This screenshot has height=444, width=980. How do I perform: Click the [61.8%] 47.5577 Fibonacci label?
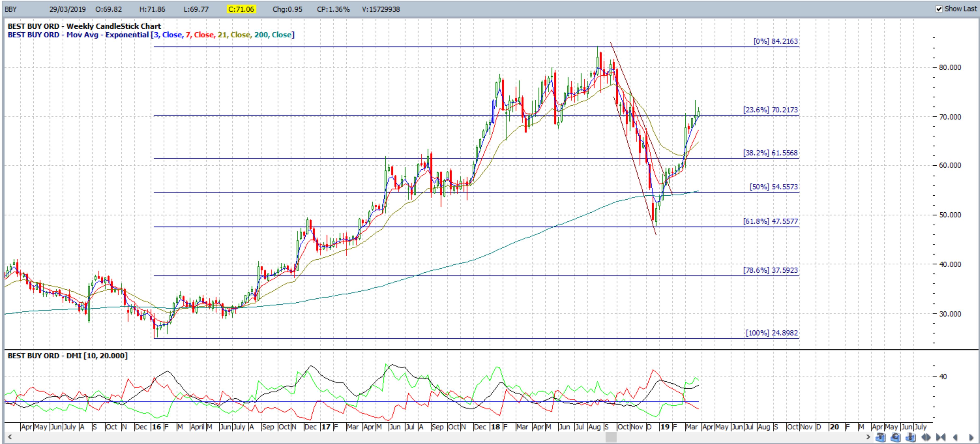click(771, 221)
